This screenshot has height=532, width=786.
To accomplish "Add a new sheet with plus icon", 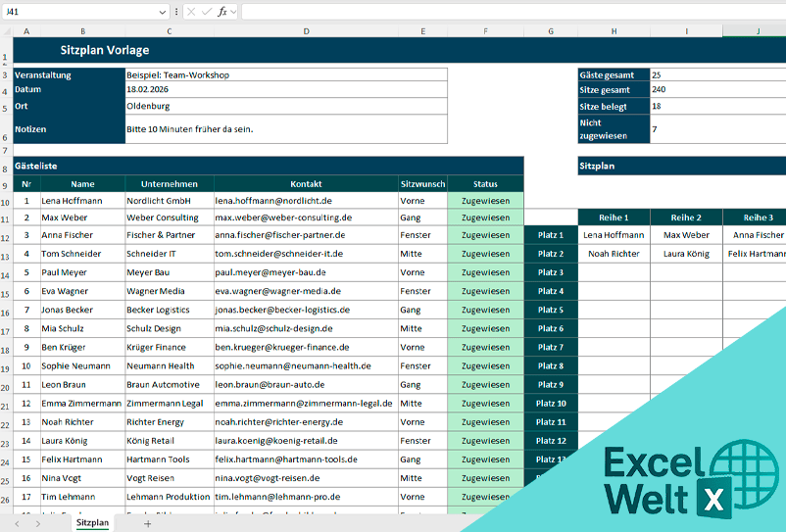I will [148, 524].
